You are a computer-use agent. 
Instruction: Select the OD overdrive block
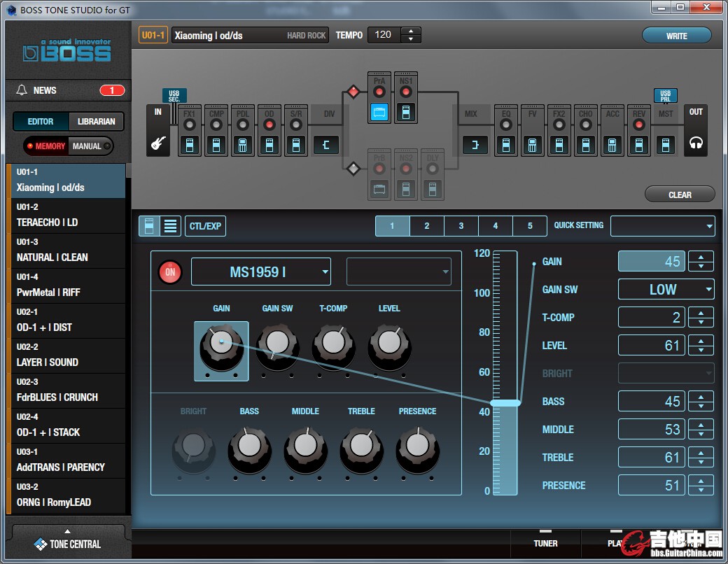click(x=269, y=130)
